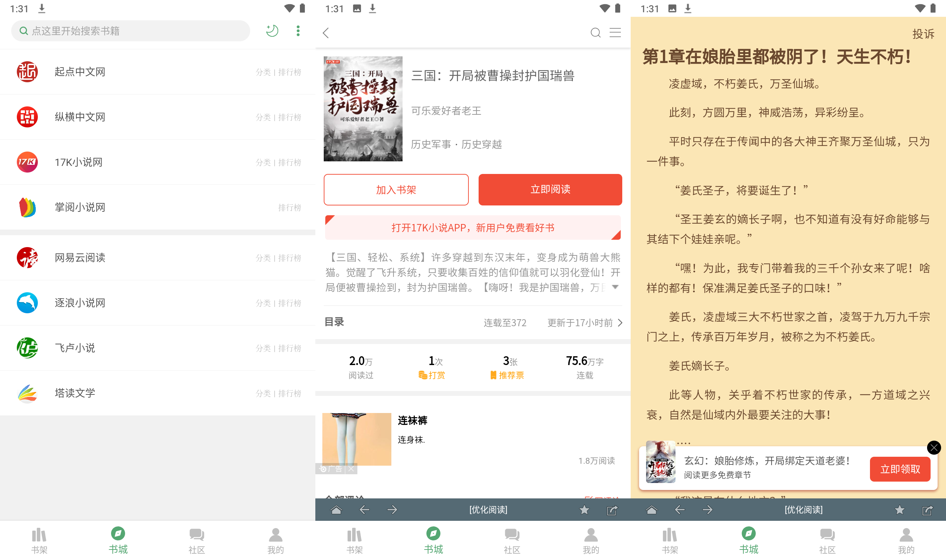The image size is (946, 560).
Task: Close the floating novel ad banner
Action: (933, 448)
